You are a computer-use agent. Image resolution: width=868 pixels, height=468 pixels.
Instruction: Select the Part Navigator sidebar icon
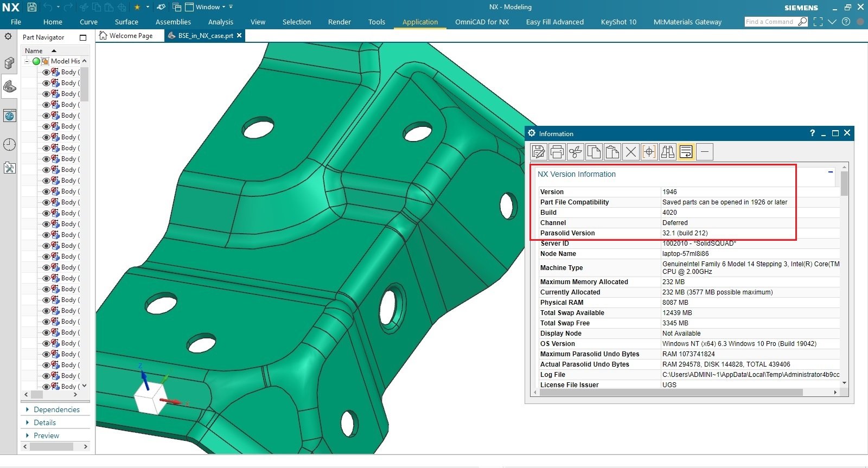(x=9, y=86)
